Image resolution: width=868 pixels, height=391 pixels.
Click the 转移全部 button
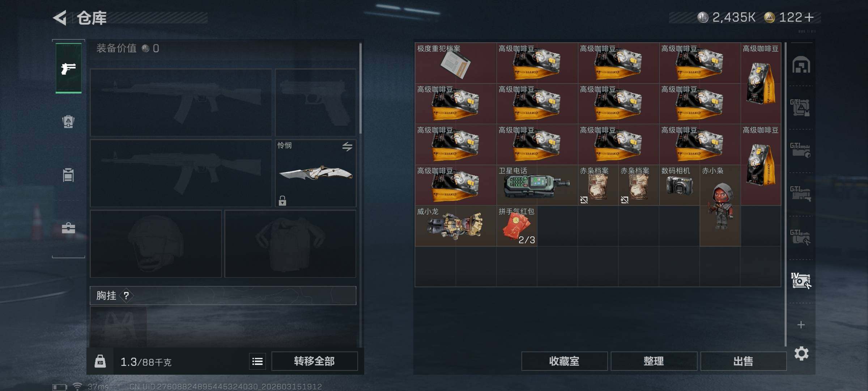(314, 361)
